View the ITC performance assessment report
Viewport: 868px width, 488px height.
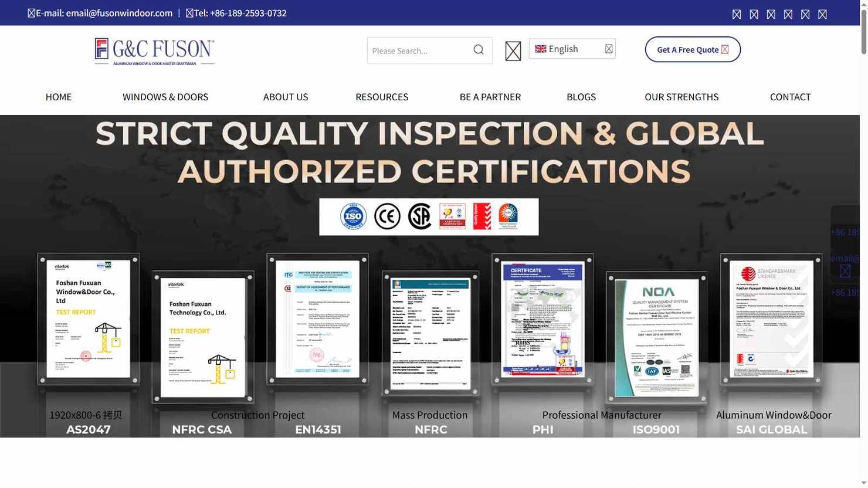tap(317, 319)
